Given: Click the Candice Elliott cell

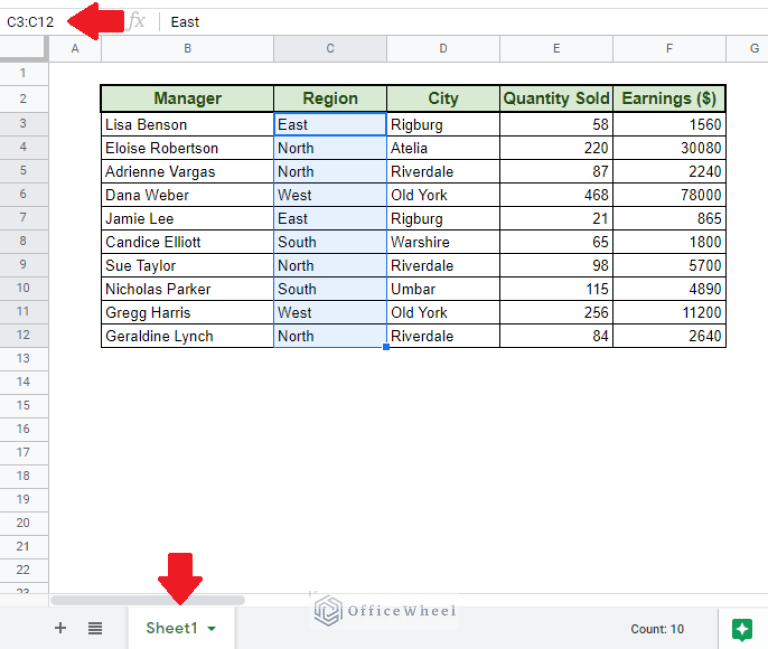Looking at the screenshot, I should pos(188,242).
